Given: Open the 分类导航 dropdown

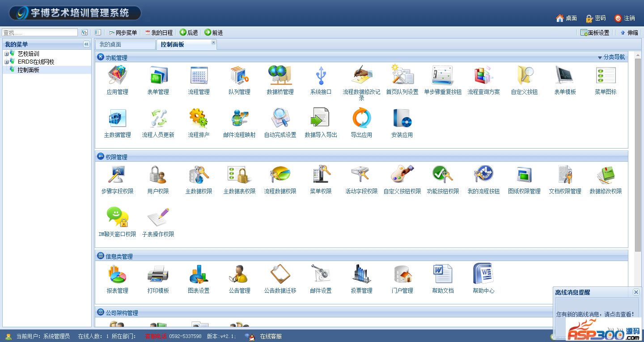Looking at the screenshot, I should 611,57.
